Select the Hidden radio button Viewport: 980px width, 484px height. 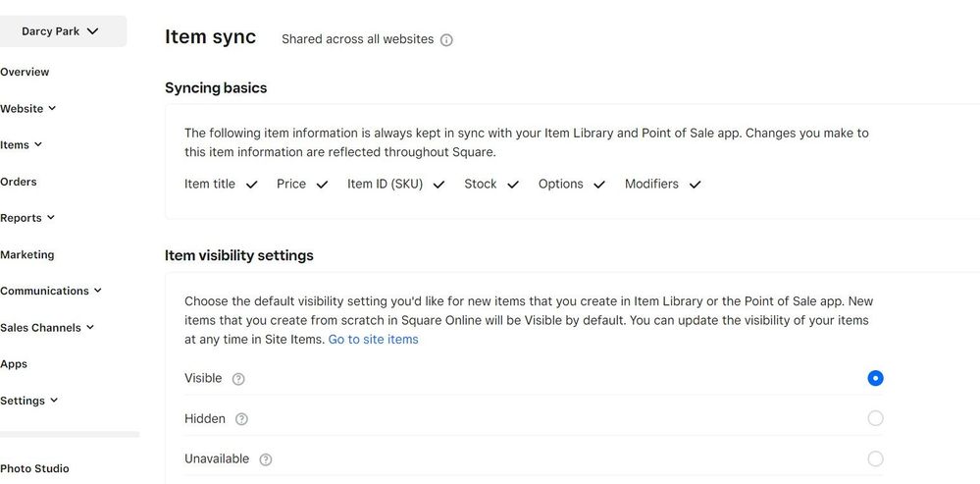tap(875, 418)
